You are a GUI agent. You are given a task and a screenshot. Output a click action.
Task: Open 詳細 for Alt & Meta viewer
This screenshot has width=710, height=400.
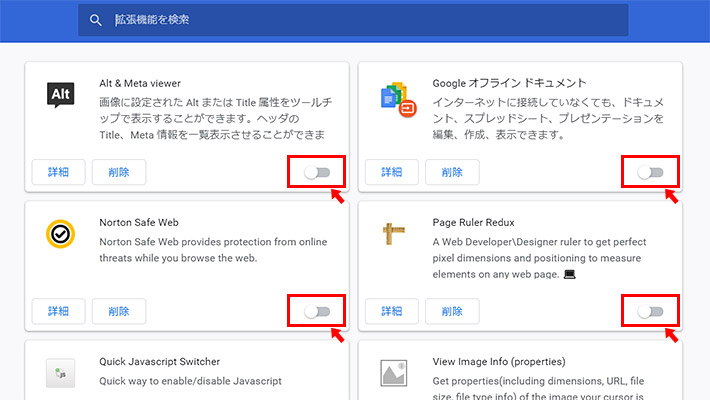[x=58, y=172]
